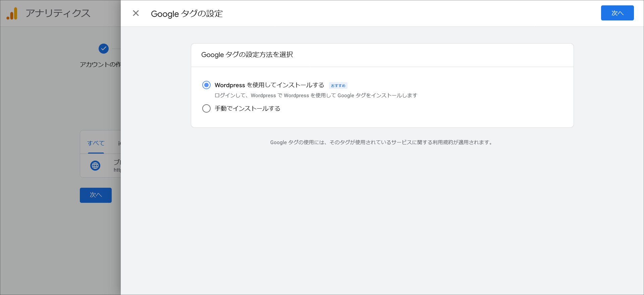
Task: Click the Google タグの設定方法を選択 heading
Action: (x=247, y=55)
